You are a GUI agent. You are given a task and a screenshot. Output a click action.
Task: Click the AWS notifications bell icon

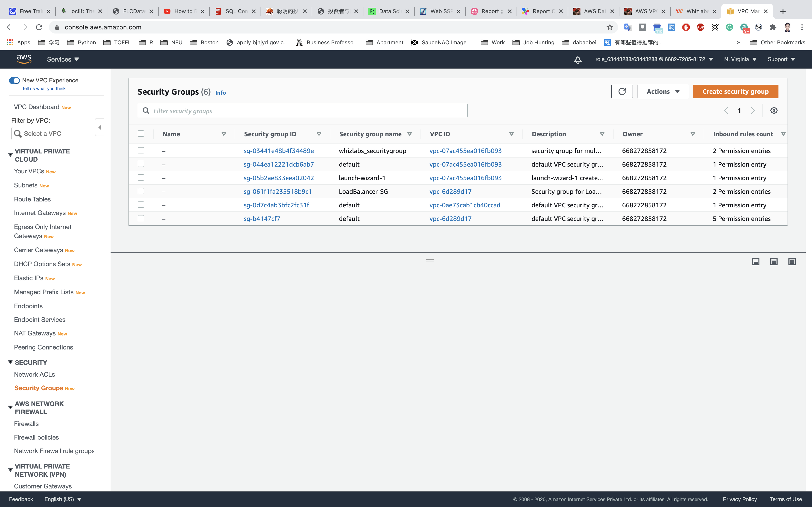point(578,60)
